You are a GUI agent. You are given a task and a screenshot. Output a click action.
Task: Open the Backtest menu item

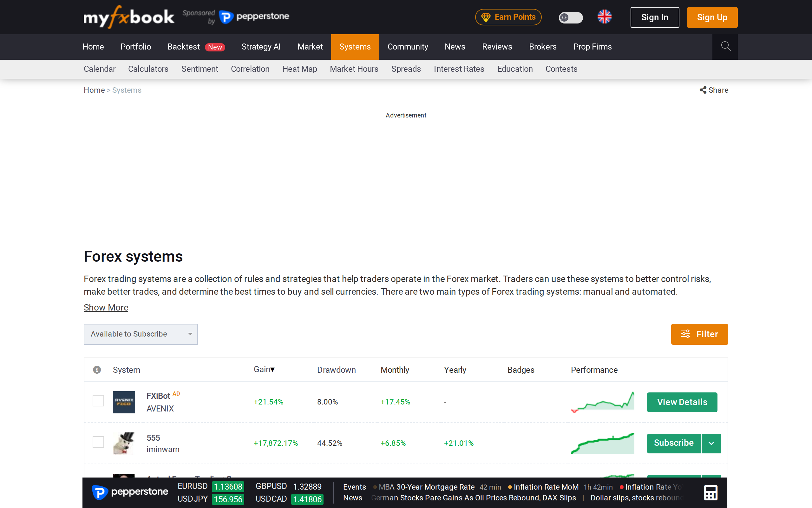click(x=196, y=47)
